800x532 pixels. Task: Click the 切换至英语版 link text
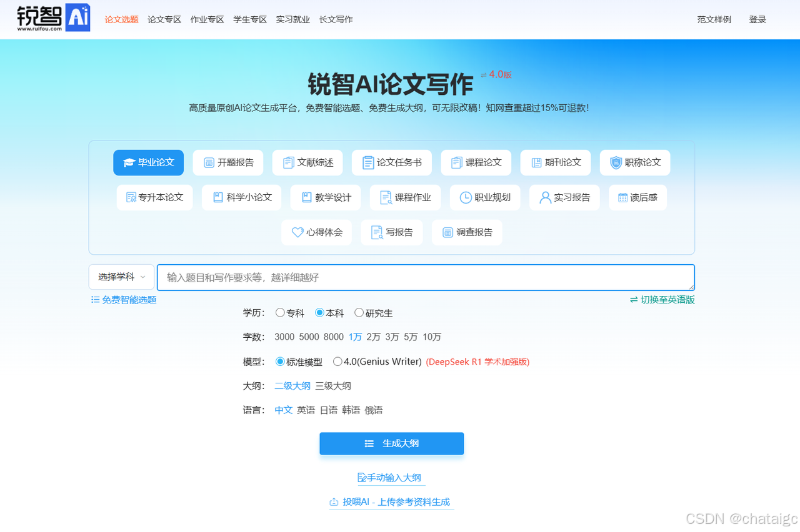tap(667, 300)
